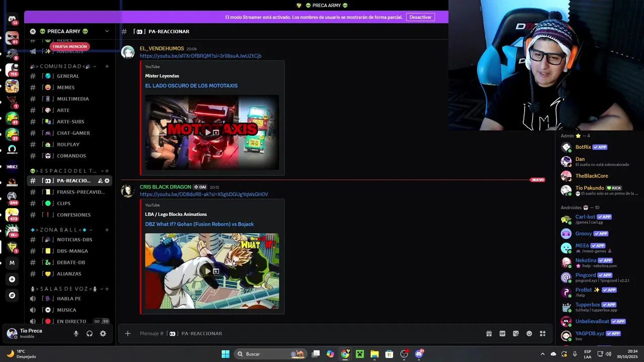Open the ARTE-SUBS channel
Viewport: 644px width, 362px height.
click(69, 122)
